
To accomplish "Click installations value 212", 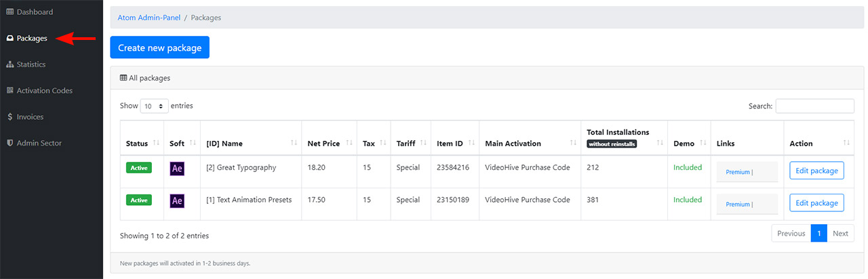I will [x=593, y=167].
